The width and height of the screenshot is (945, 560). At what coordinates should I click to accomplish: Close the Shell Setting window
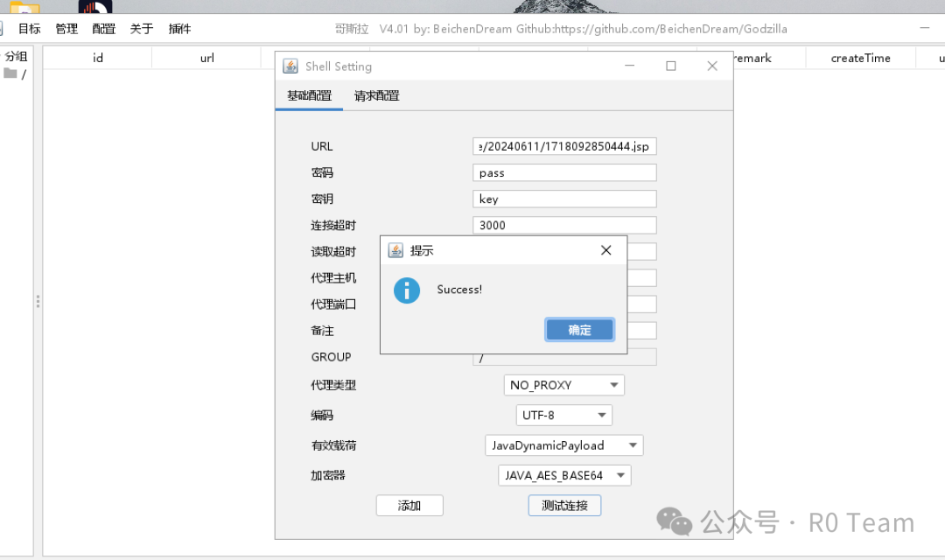(x=712, y=66)
